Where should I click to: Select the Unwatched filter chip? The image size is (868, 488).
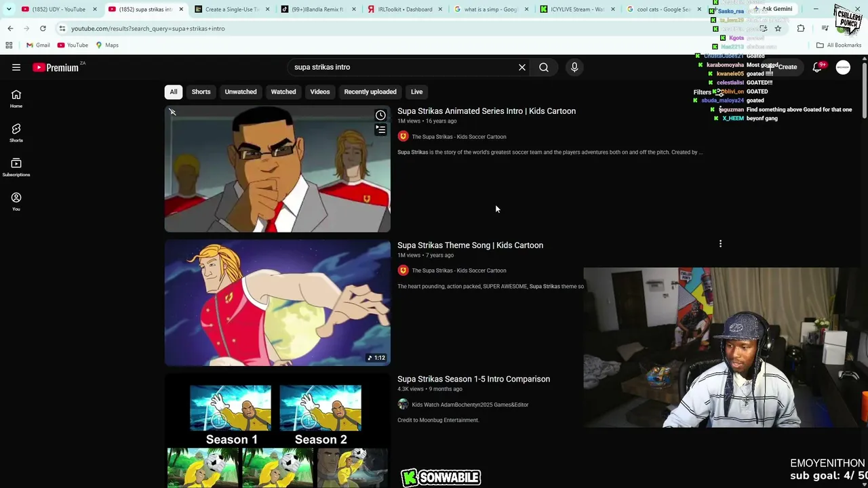click(x=241, y=91)
